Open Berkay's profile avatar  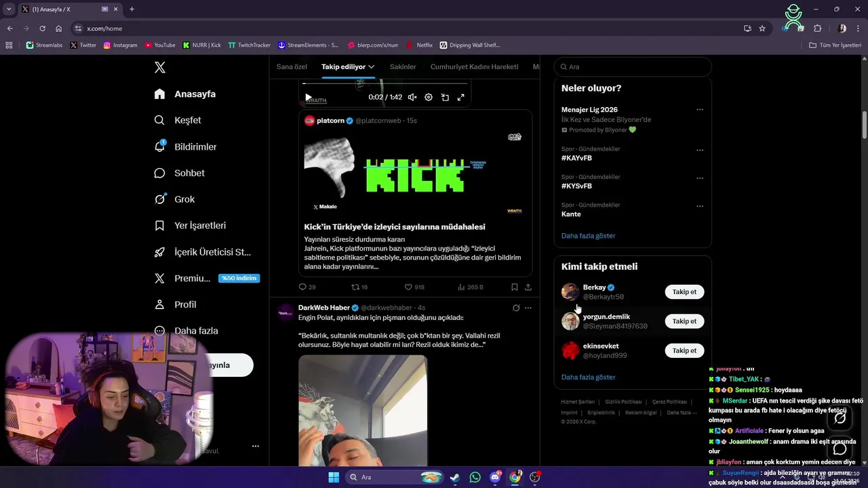click(x=570, y=292)
